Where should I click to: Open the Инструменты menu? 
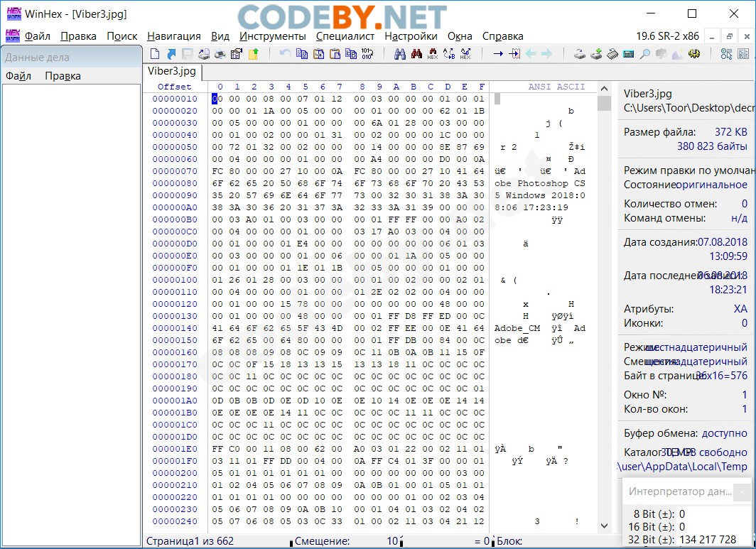point(272,36)
